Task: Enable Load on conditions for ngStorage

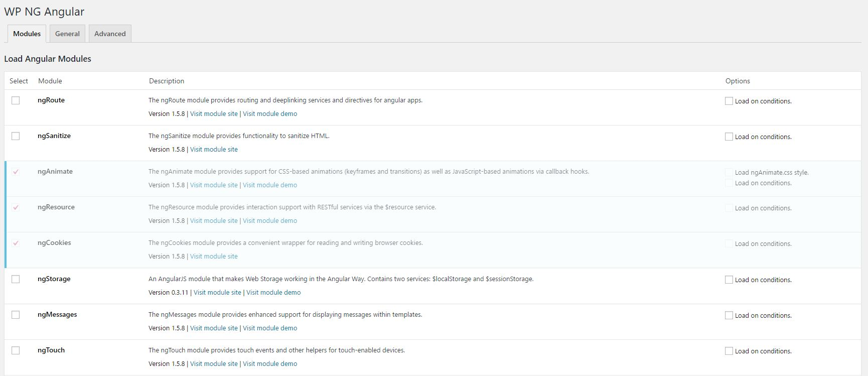Action: (729, 280)
